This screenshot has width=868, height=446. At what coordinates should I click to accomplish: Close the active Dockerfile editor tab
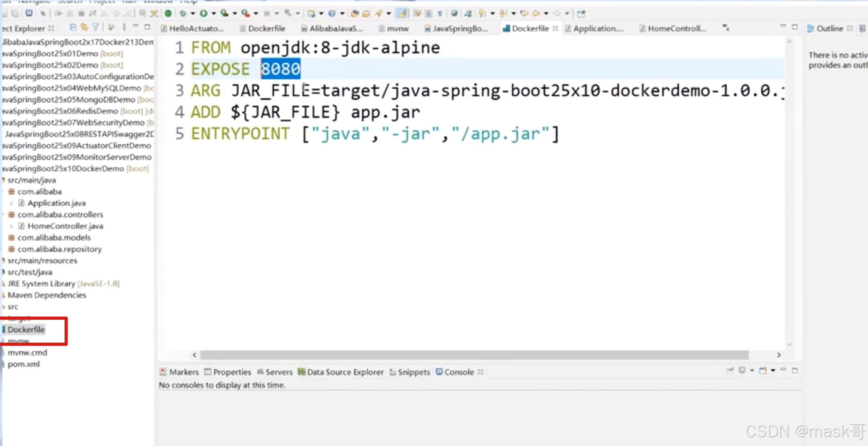pyautogui.click(x=555, y=29)
